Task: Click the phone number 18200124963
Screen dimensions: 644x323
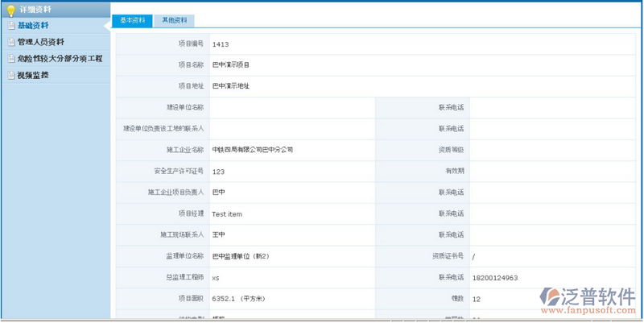Action: click(x=495, y=278)
